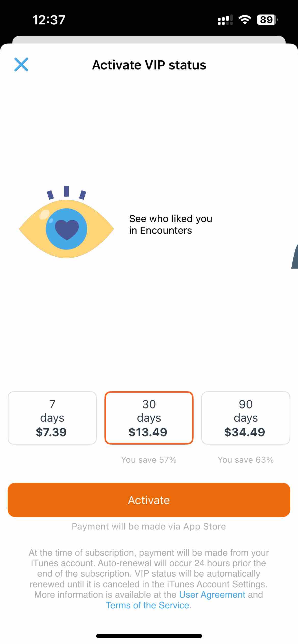
Task: Tap the 'You save 63%' label
Action: [246, 460]
